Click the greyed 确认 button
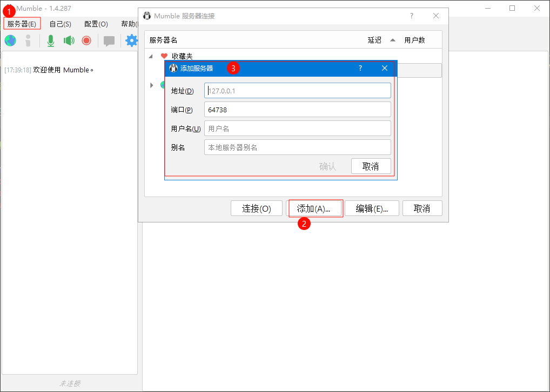The width and height of the screenshot is (550, 392). [x=327, y=166]
